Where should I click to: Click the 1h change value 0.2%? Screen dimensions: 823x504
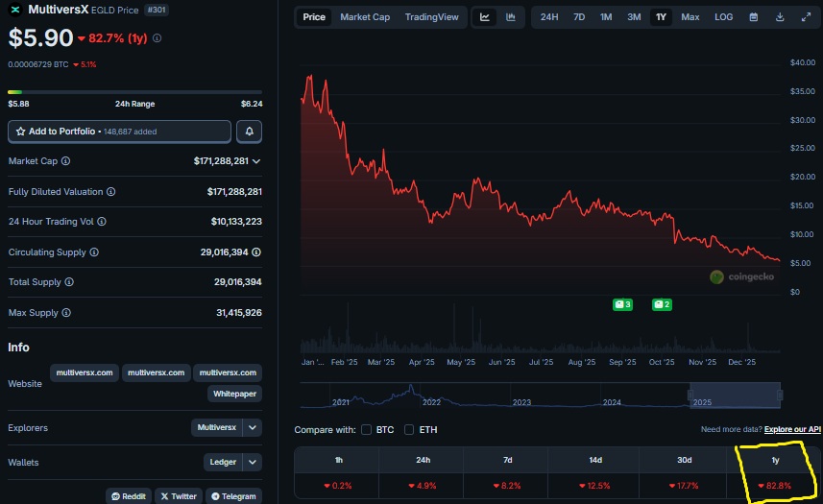(338, 486)
